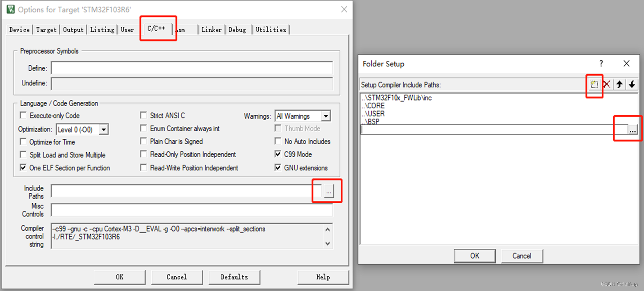The height and width of the screenshot is (291, 644).
Task: Open the Optimization level dropdown
Action: [x=104, y=130]
